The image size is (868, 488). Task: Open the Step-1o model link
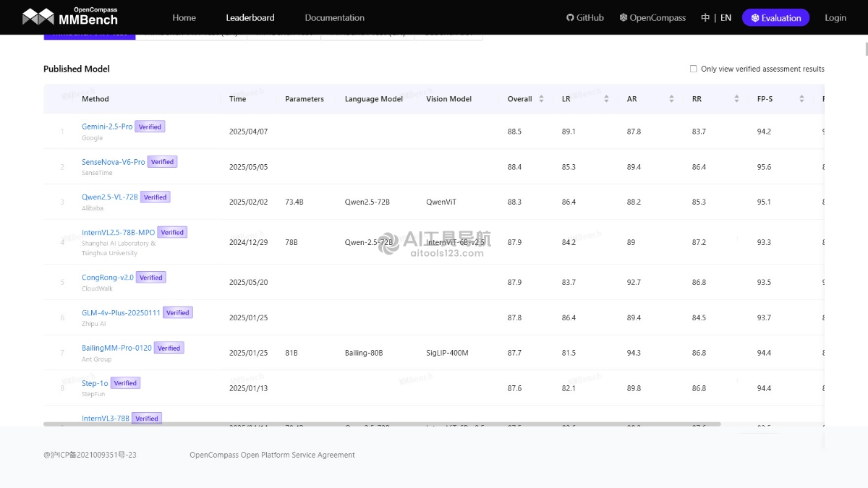pos(95,383)
